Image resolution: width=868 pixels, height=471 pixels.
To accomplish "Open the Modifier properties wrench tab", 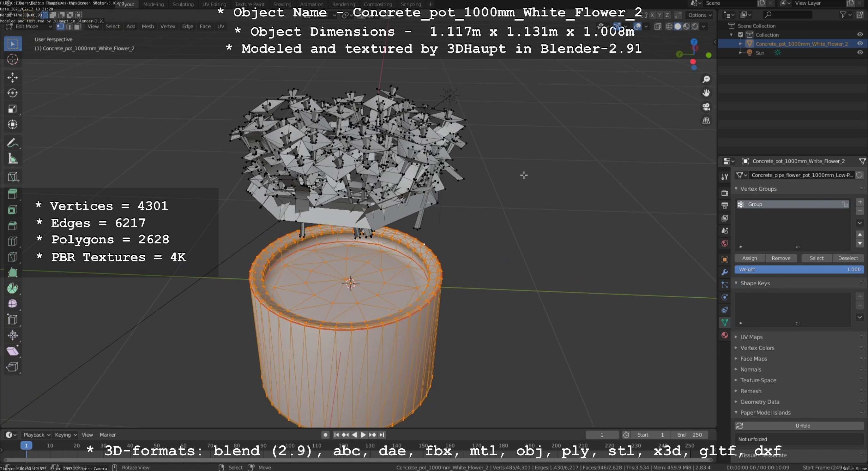I will [725, 272].
